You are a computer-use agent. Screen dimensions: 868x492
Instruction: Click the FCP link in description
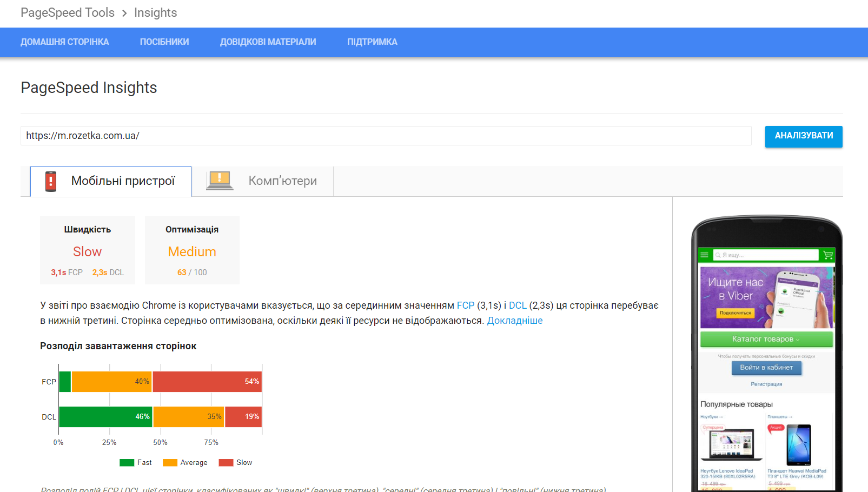tap(465, 305)
